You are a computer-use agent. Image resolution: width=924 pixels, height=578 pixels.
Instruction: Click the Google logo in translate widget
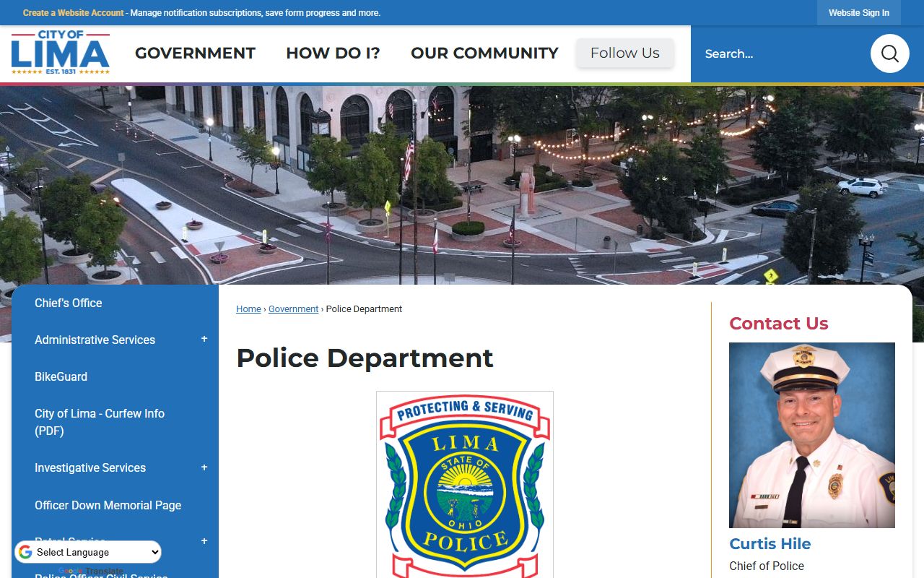point(25,552)
